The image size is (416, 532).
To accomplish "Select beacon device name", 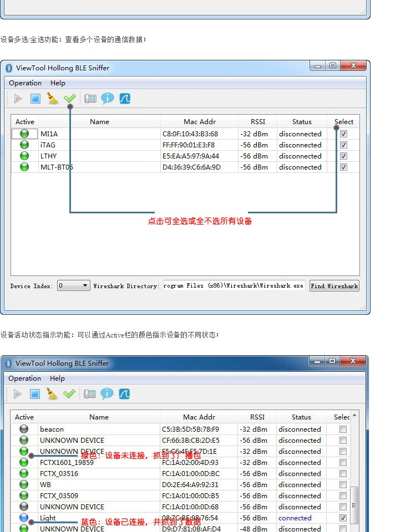I will [52, 429].
